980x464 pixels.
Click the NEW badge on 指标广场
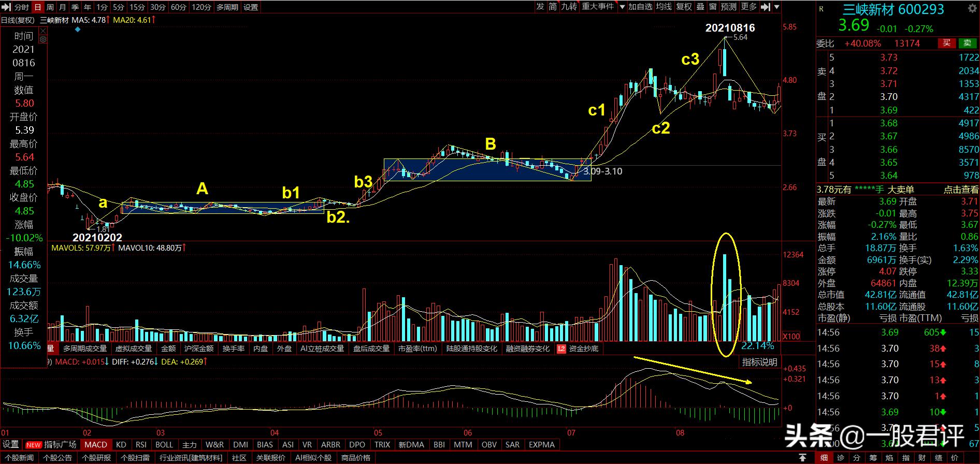33,445
